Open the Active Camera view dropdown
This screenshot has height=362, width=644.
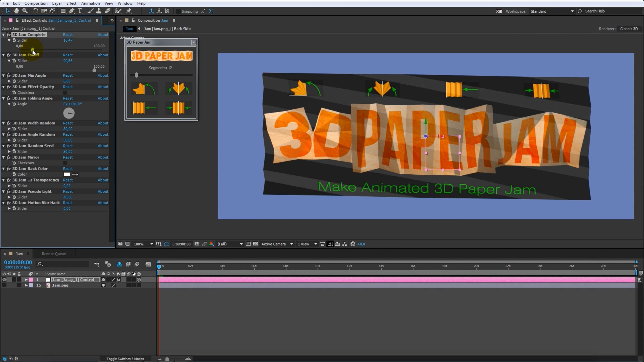coord(277,244)
